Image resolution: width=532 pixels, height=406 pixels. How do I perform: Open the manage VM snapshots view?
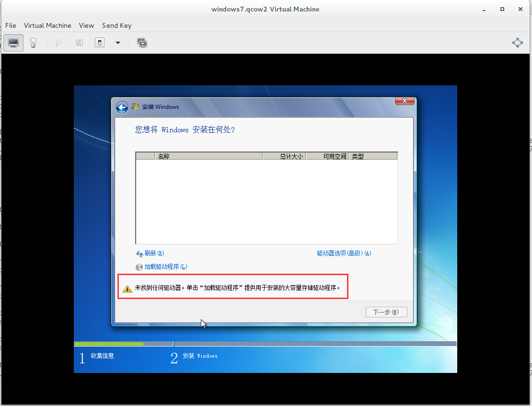click(142, 43)
